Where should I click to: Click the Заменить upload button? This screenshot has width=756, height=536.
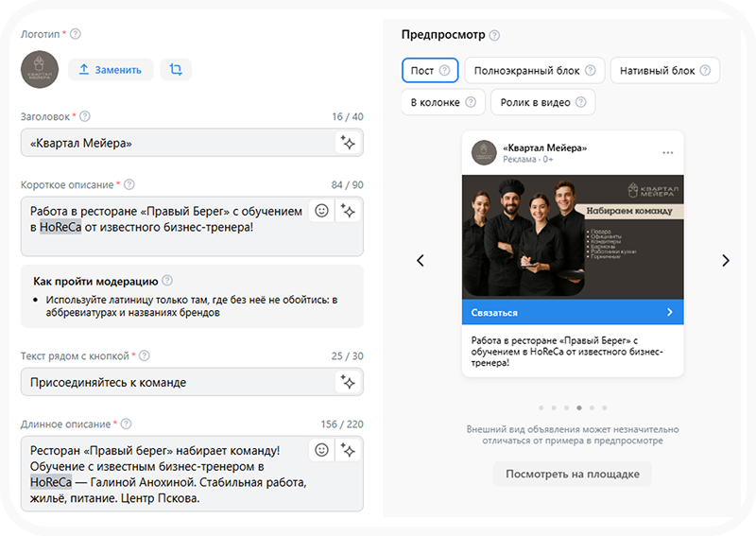coord(111,69)
